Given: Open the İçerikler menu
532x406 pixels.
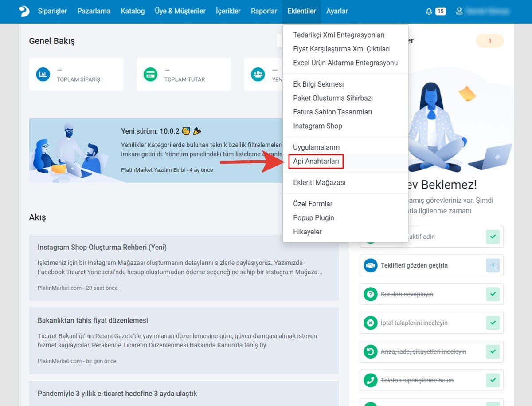Looking at the screenshot, I should point(228,11).
